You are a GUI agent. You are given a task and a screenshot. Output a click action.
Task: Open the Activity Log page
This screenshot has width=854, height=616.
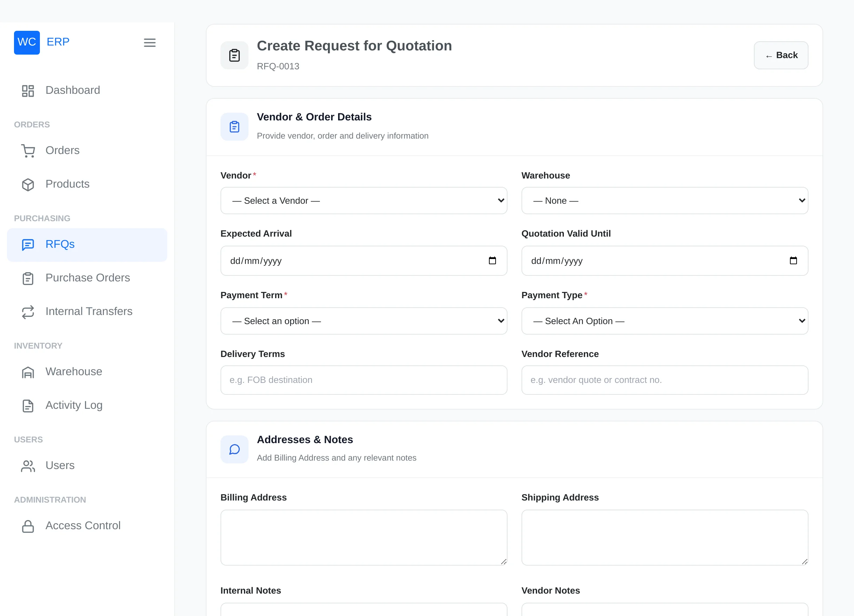[x=87, y=405]
